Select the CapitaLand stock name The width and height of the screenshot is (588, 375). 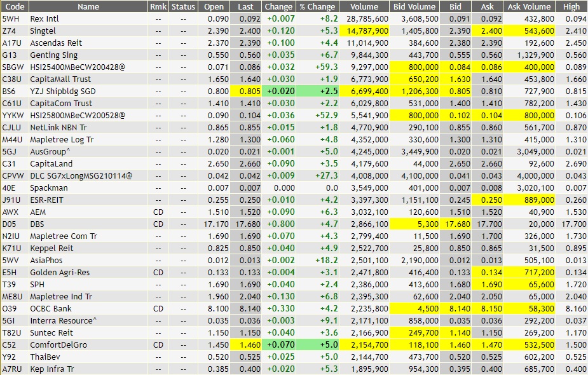[51, 163]
